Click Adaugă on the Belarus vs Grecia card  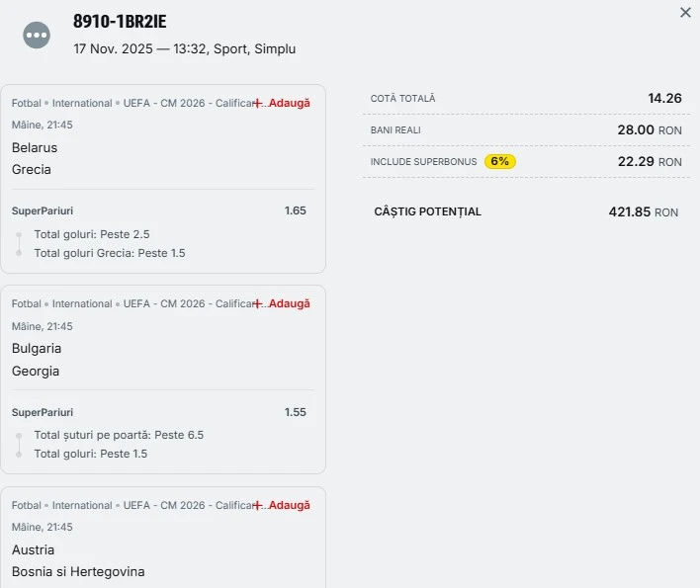pos(289,103)
